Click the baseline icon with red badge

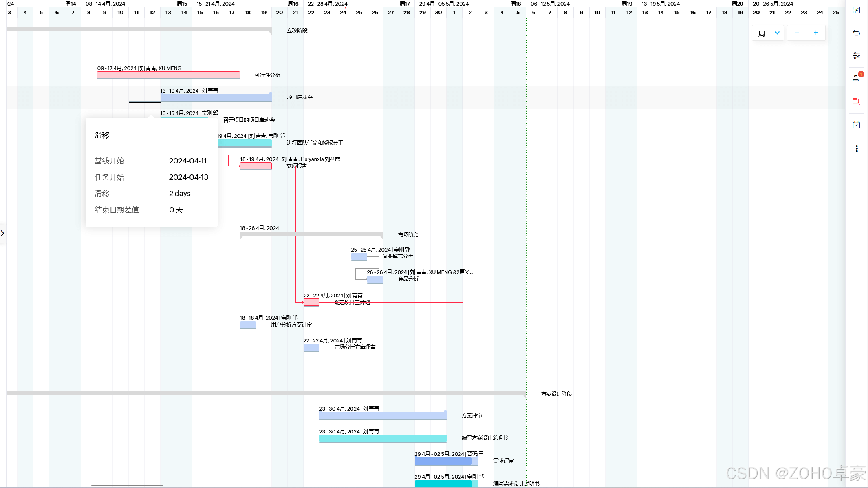pyautogui.click(x=856, y=79)
